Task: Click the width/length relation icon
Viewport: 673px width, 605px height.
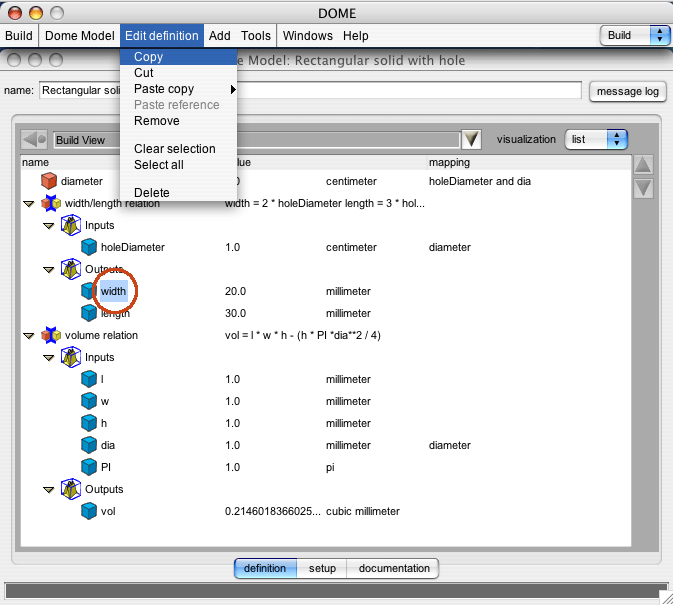Action: [x=51, y=203]
